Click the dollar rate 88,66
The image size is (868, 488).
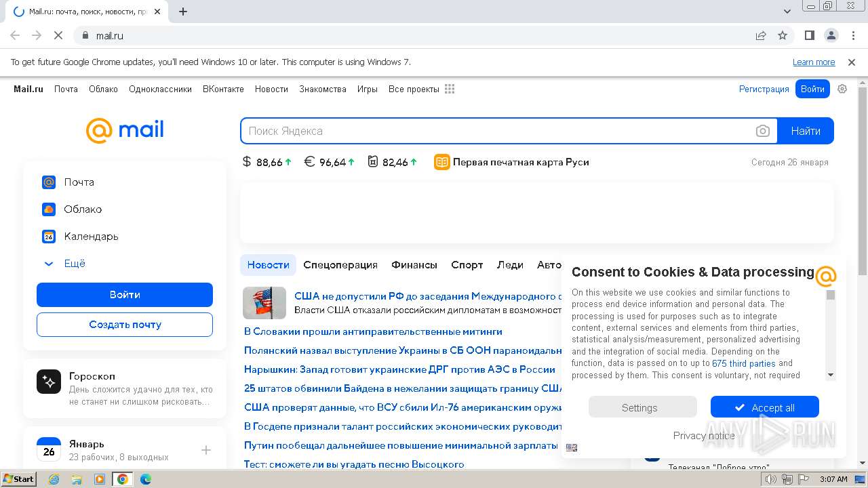click(267, 162)
